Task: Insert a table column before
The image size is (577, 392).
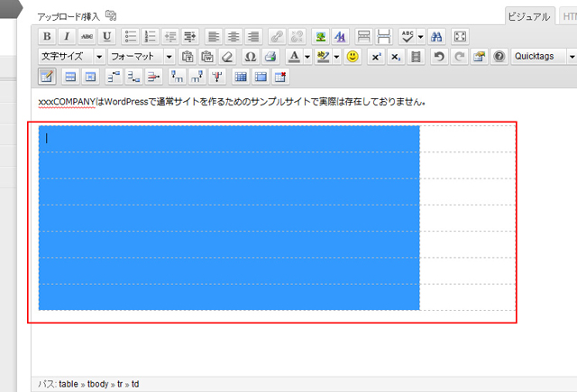Action: 177,77
